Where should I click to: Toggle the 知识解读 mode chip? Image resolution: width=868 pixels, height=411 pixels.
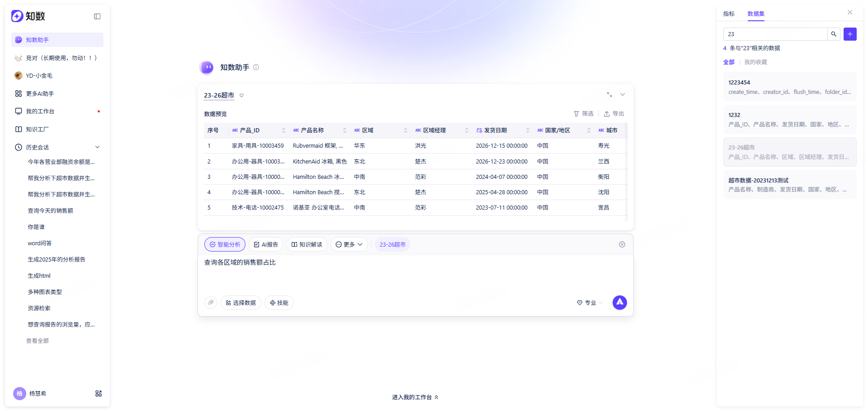click(307, 244)
